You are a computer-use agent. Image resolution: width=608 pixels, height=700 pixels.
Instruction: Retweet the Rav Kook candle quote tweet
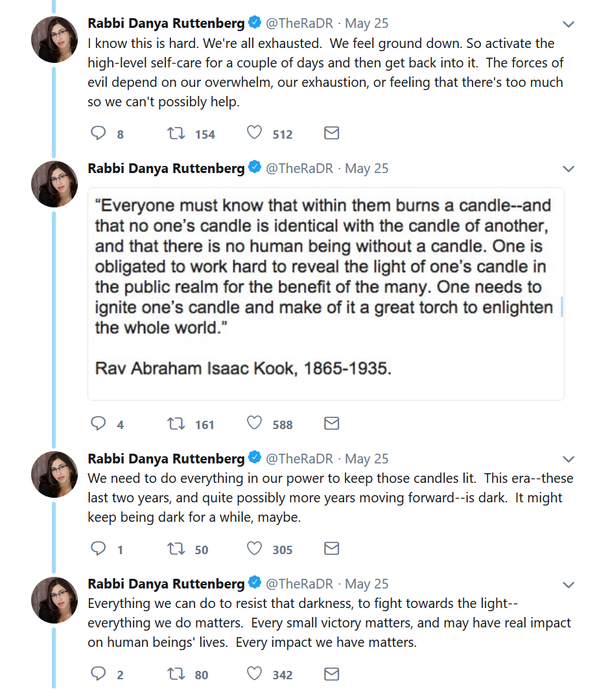(x=175, y=424)
